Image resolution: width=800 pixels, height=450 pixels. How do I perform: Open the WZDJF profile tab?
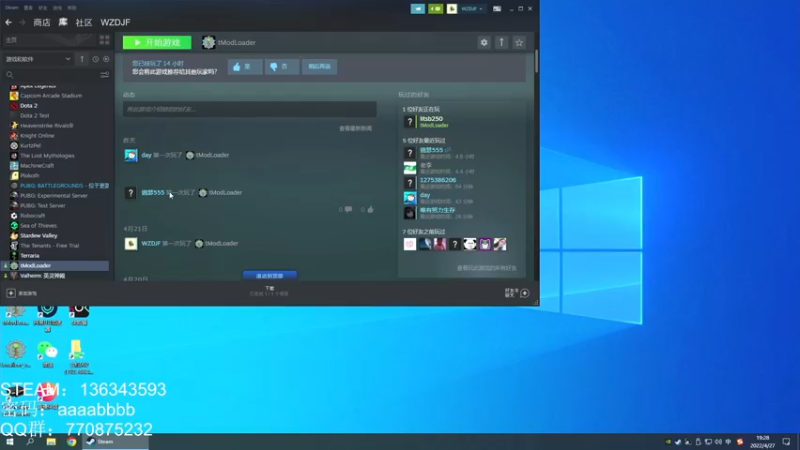pyautogui.click(x=115, y=22)
